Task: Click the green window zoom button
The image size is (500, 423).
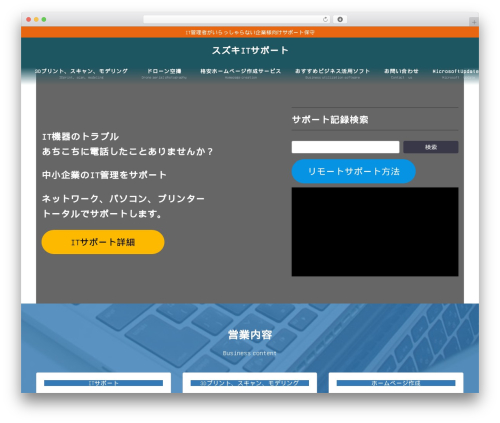Action: click(44, 20)
